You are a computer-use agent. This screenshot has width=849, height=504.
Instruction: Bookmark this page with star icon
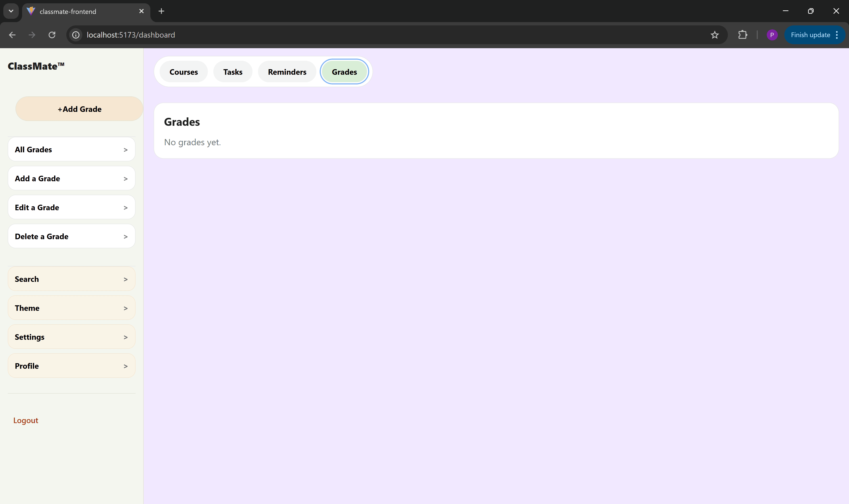point(715,35)
